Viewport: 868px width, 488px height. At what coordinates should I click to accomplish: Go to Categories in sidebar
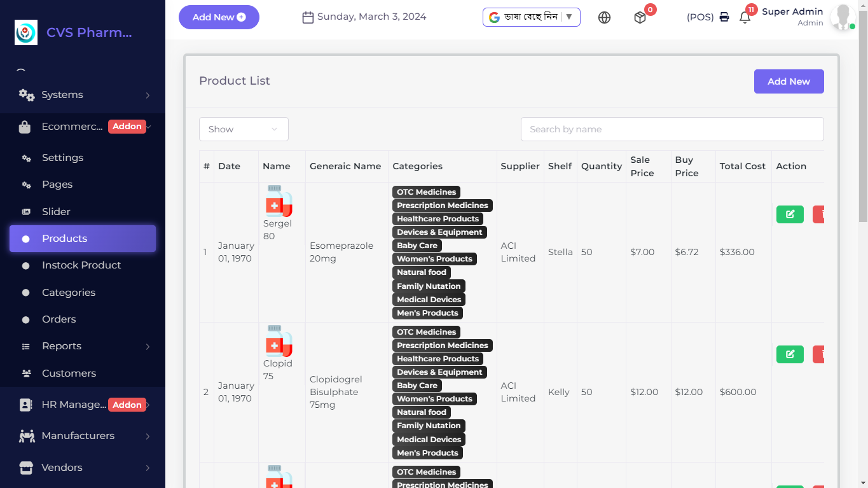tap(69, 293)
